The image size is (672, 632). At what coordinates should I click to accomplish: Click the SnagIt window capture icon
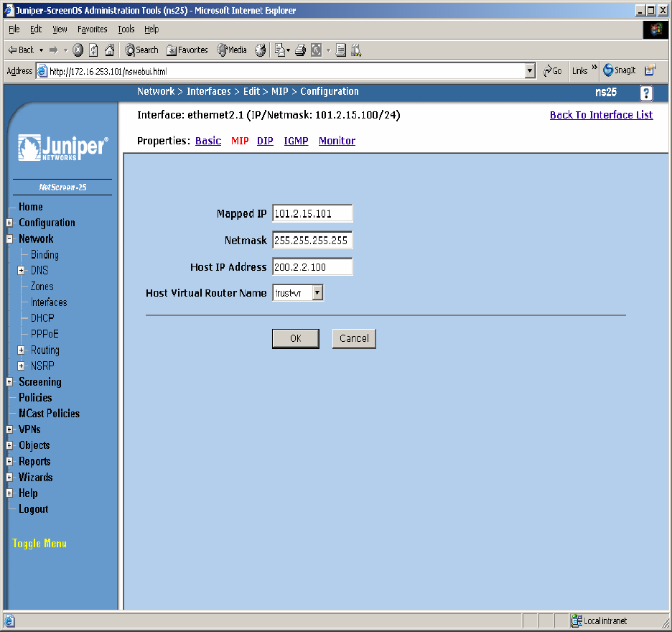pyautogui.click(x=650, y=70)
